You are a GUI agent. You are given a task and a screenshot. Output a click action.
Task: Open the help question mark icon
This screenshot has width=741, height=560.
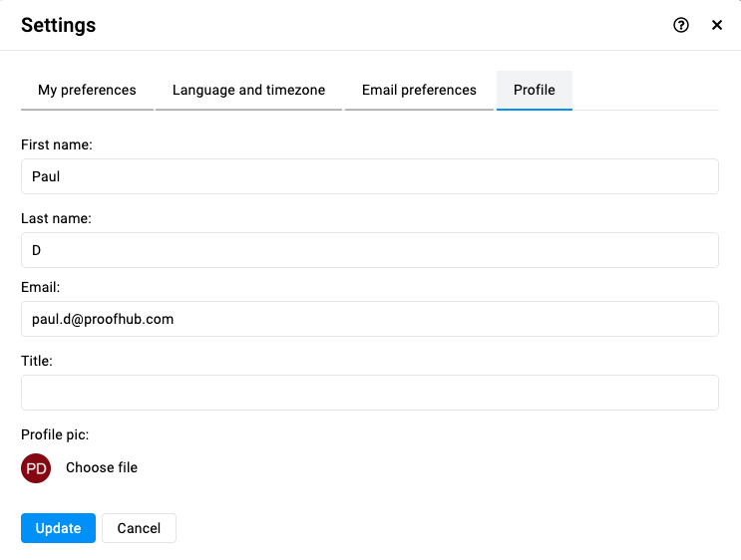pos(680,25)
